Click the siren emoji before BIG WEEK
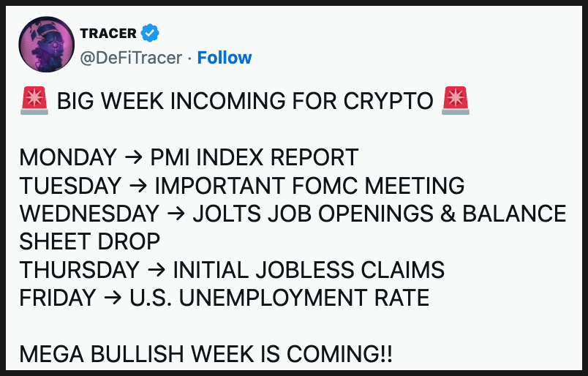This screenshot has width=588, height=376. pos(34,100)
